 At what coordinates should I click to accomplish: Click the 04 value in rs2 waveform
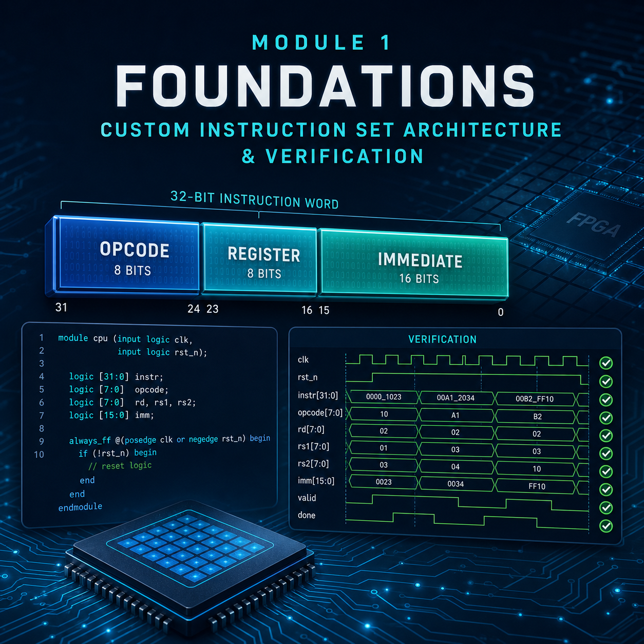(456, 467)
